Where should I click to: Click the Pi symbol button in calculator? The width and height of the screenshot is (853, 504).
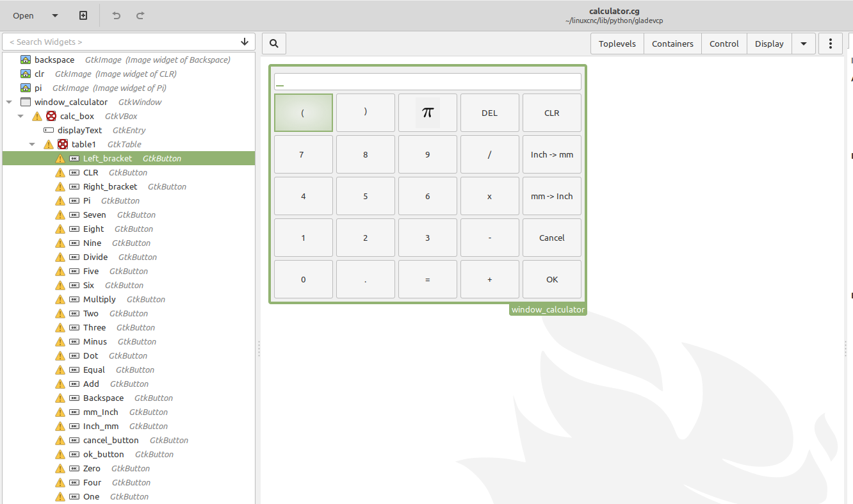pos(427,113)
